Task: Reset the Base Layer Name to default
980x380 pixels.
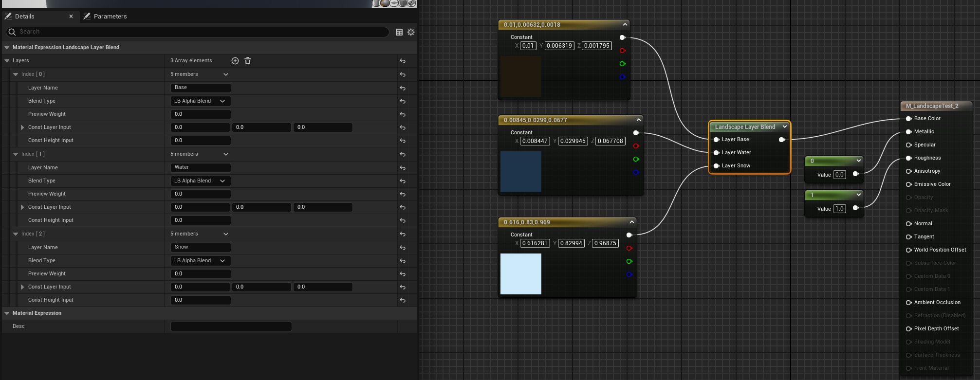Action: pos(403,88)
